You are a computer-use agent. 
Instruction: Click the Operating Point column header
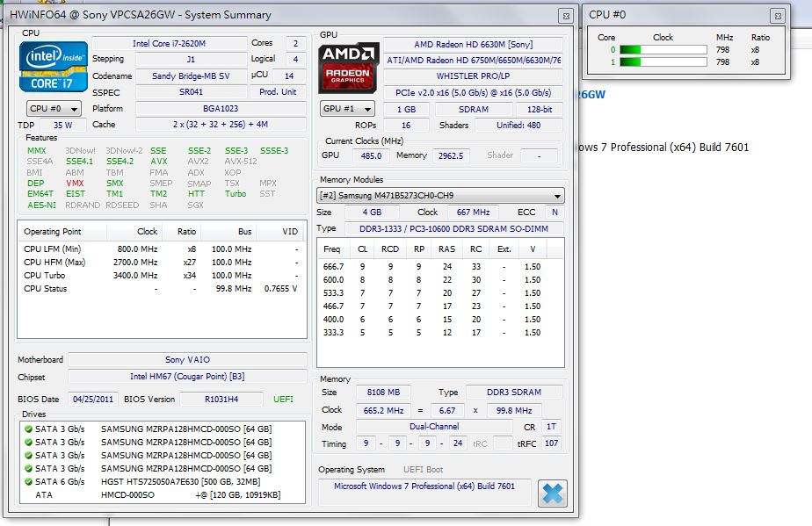click(x=62, y=232)
